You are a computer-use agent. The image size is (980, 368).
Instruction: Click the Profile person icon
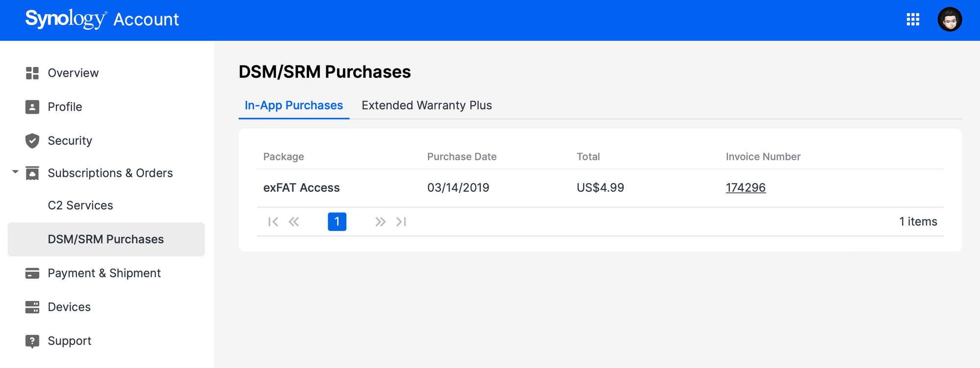(32, 107)
